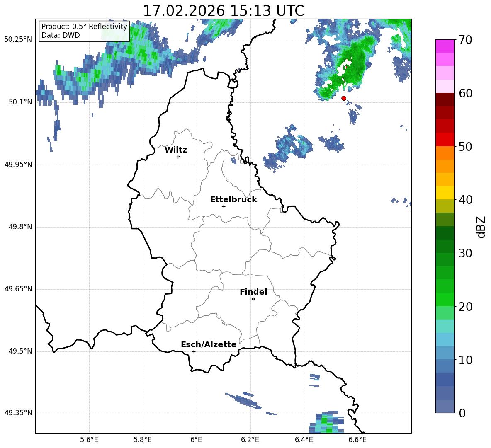Click the 49.5°N latitude label
The width and height of the screenshot is (491, 448).
pos(20,351)
